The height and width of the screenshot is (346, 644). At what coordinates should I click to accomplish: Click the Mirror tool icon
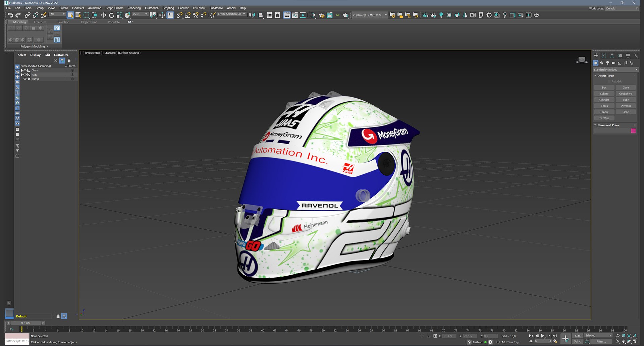252,15
